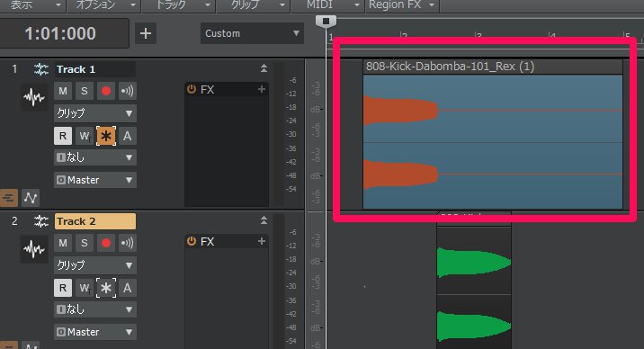Show Track 1 automation lanes icon
The height and width of the screenshot is (349, 644).
click(x=31, y=198)
